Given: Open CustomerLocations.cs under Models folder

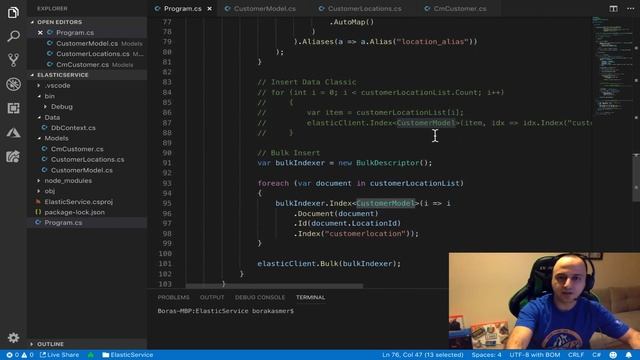Looking at the screenshot, I should (x=87, y=160).
